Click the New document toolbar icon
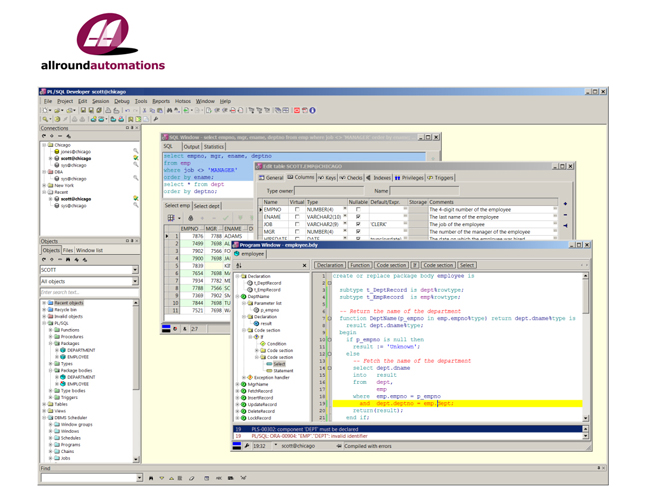This screenshot has height=493, width=650. point(45,110)
